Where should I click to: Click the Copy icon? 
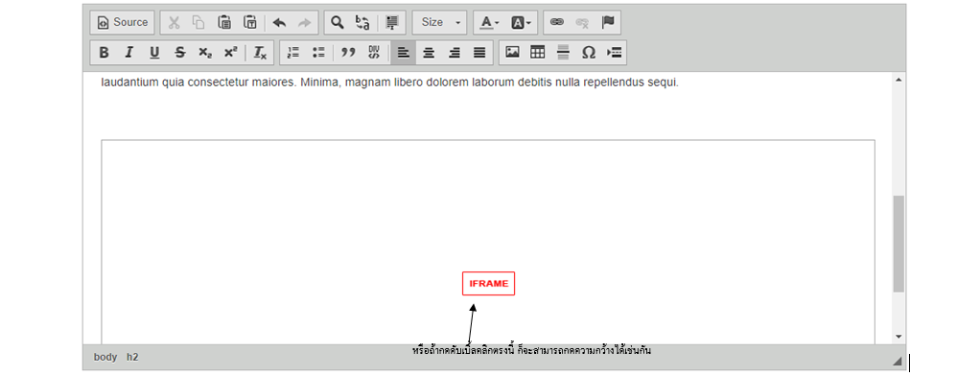click(x=198, y=22)
